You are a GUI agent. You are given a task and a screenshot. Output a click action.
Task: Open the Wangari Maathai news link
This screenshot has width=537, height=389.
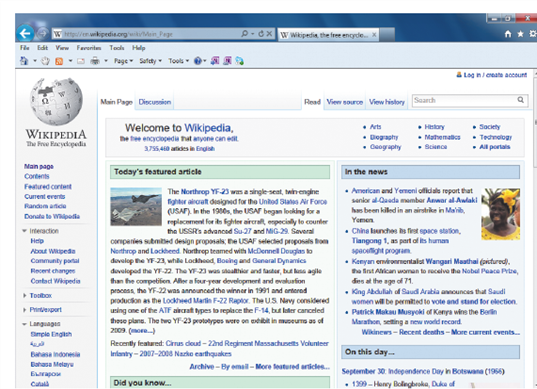pyautogui.click(x=452, y=262)
